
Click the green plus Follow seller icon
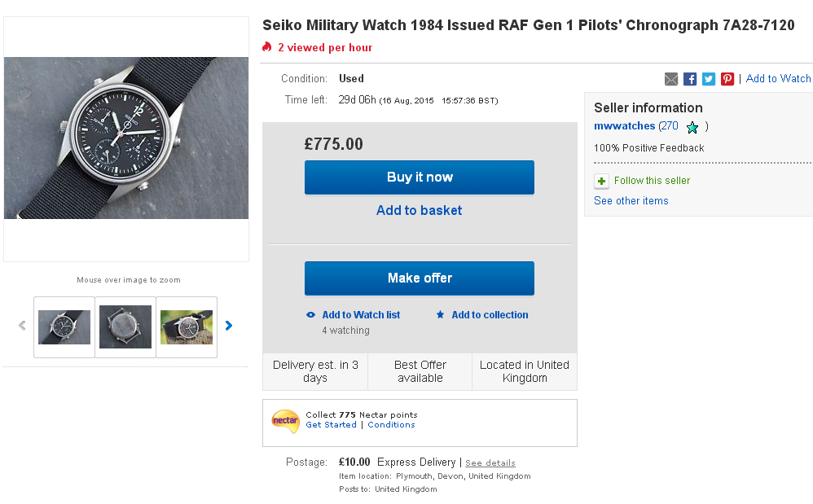[601, 182]
